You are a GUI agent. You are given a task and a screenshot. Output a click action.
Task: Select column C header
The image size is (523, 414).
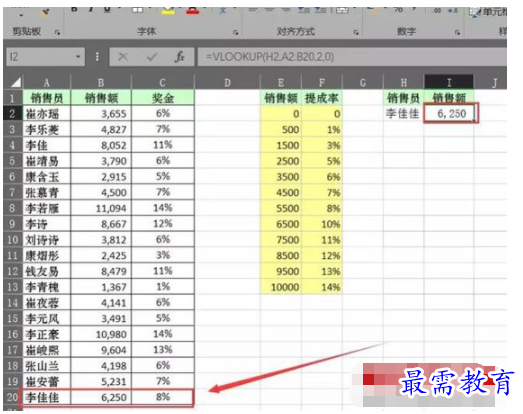tap(163, 82)
